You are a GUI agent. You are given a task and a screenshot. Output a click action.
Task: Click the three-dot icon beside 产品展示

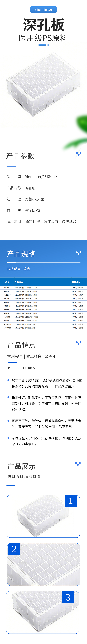(78, 464)
